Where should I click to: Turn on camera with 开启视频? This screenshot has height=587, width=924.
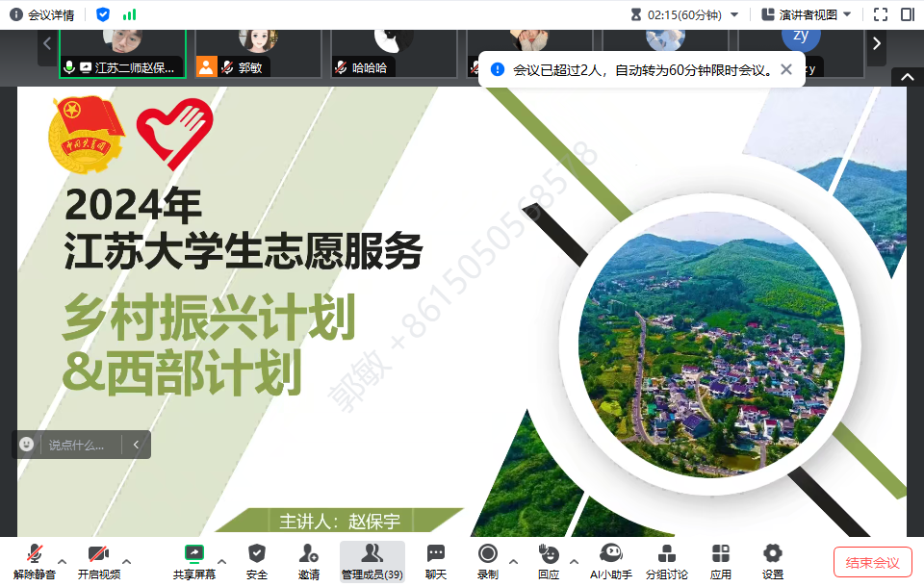98,560
